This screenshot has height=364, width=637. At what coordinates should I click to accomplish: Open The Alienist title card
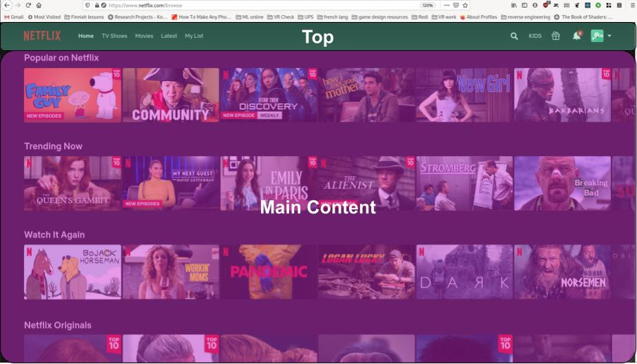366,184
